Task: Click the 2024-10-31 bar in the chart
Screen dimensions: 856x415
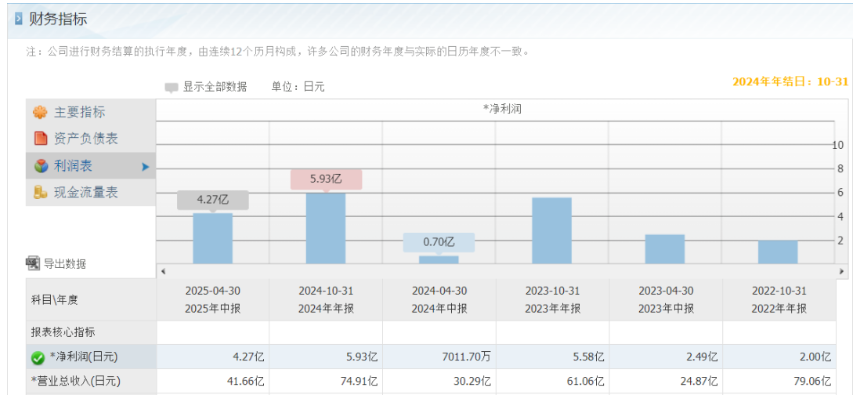Action: (326, 228)
